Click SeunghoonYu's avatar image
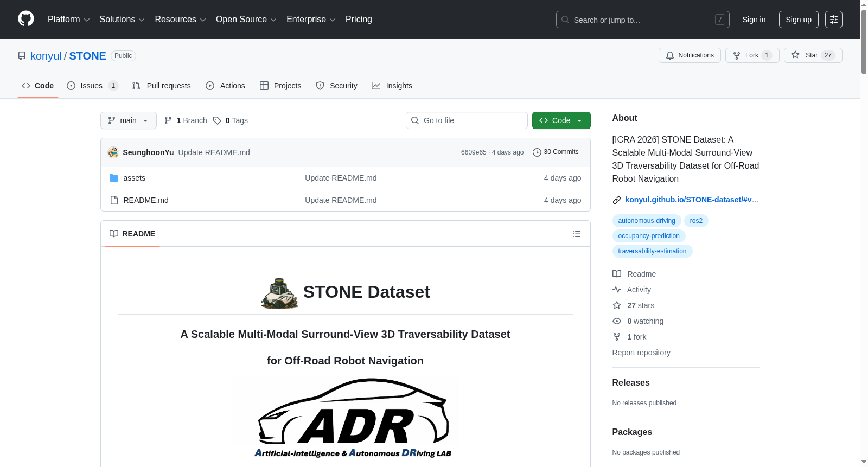Viewport: 868px width, 467px height. [x=113, y=152]
